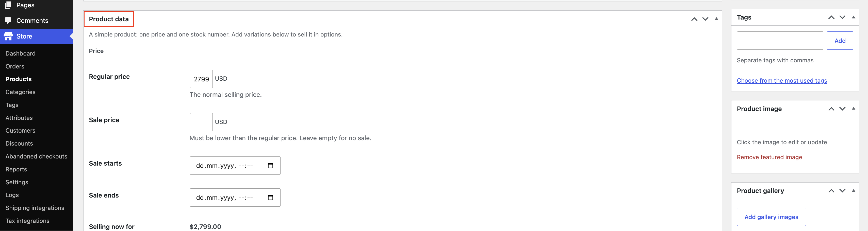This screenshot has width=868, height=231.
Task: Click the Regular price input field
Action: pos(201,79)
